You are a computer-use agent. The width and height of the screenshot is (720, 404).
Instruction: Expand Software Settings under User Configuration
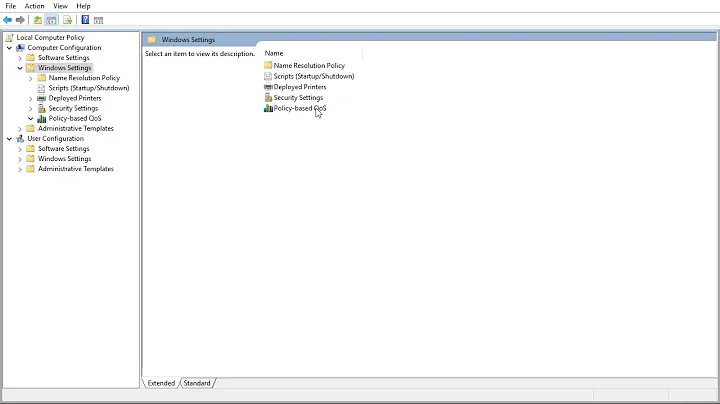click(20, 149)
